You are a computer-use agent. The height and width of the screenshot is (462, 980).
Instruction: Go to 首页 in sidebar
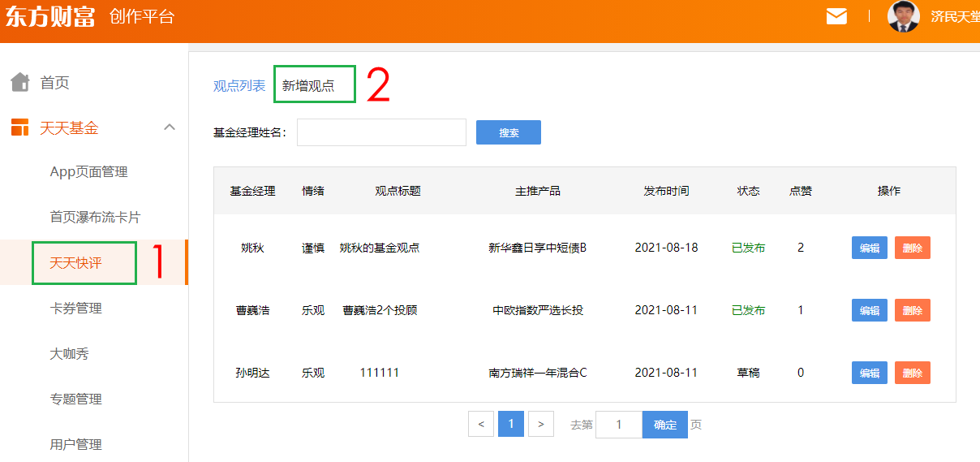click(x=54, y=82)
